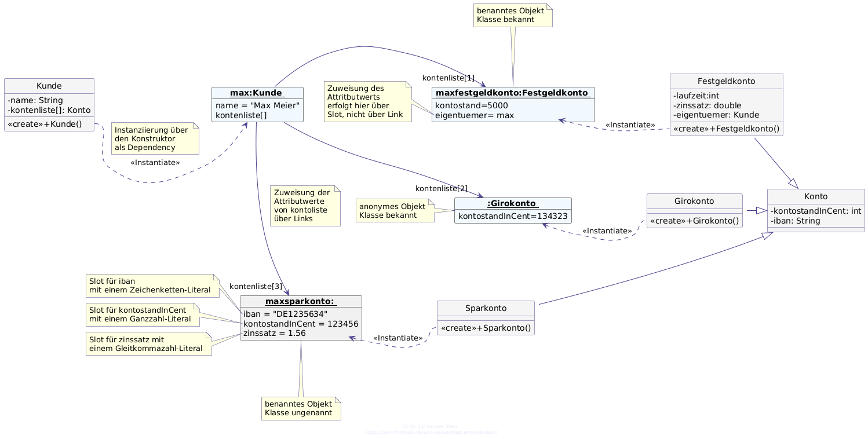Select the "-name: String" attribute in Kunde
The image size is (868, 439).
click(35, 100)
